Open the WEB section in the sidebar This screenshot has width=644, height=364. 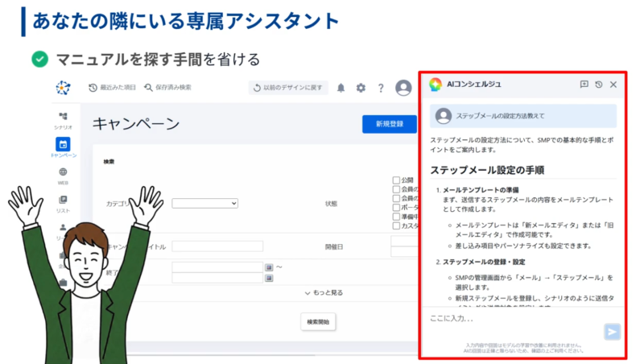tap(63, 176)
